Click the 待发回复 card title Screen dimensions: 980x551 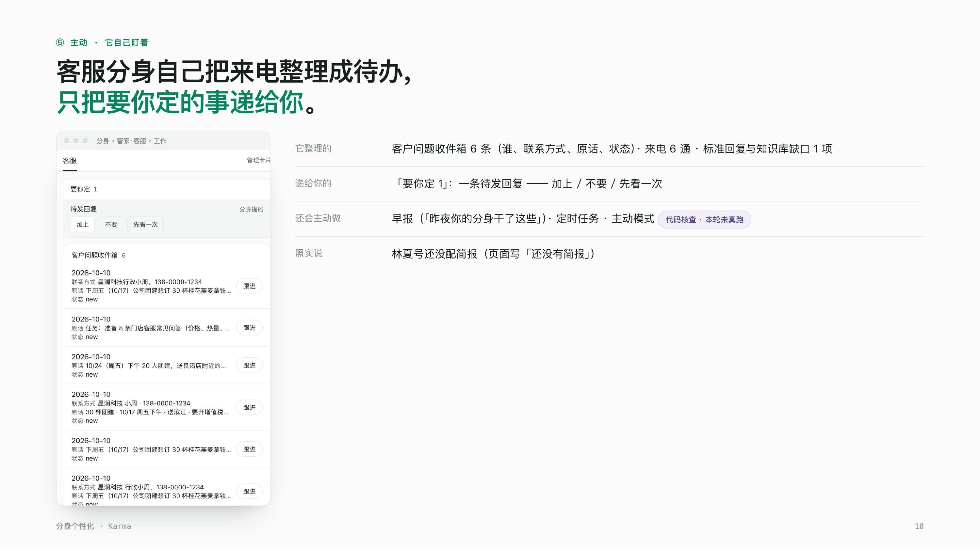pyautogui.click(x=83, y=209)
